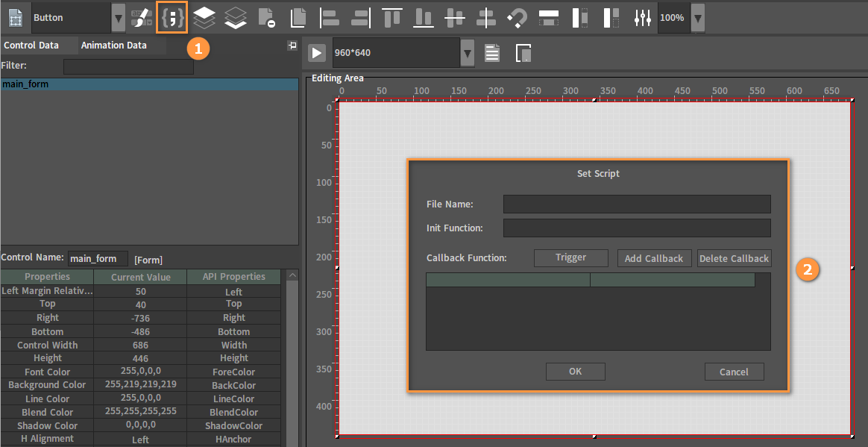Viewport: 868px width, 447px height.
Task: Center controls along horizontal line
Action: pyautogui.click(x=454, y=18)
